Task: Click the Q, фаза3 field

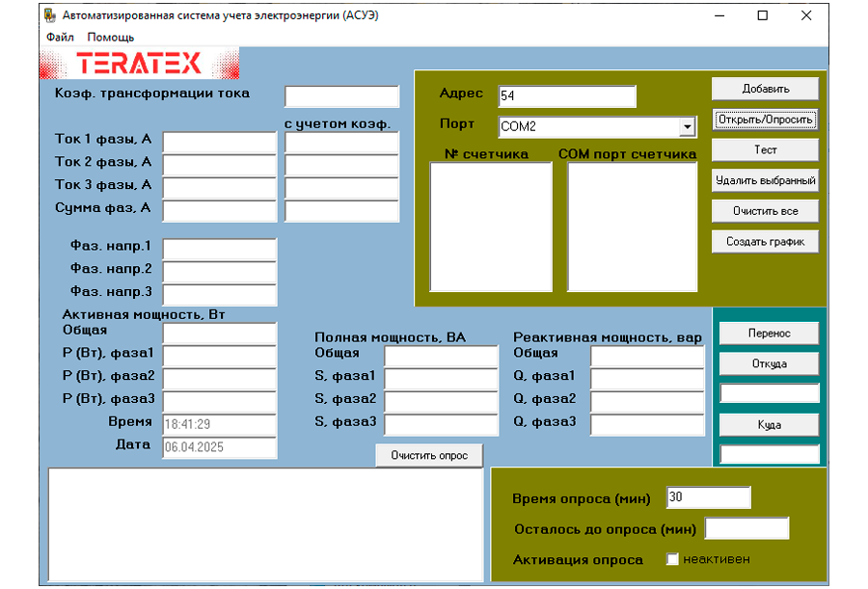Action: tap(648, 424)
